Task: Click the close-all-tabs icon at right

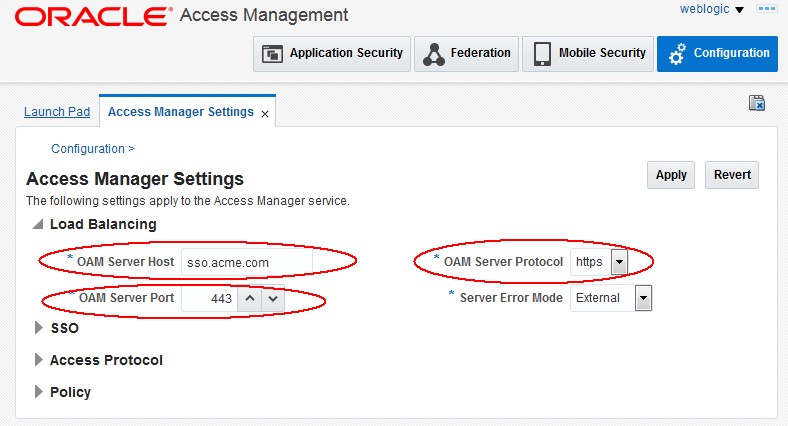Action: (x=757, y=102)
